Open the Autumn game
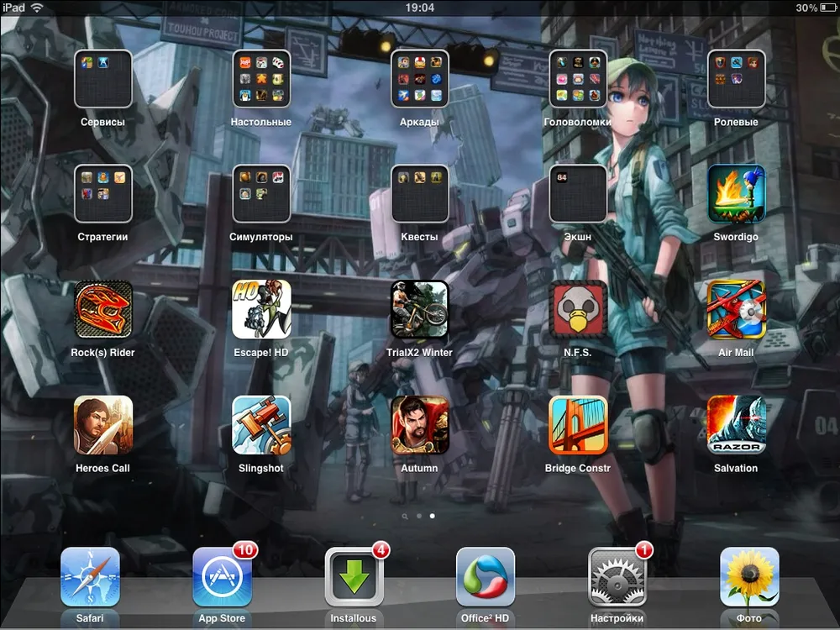The width and height of the screenshot is (840, 630). (419, 425)
